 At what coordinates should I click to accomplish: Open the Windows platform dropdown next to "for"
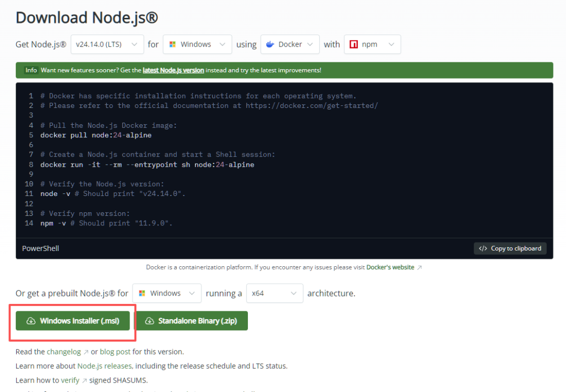[x=197, y=45]
